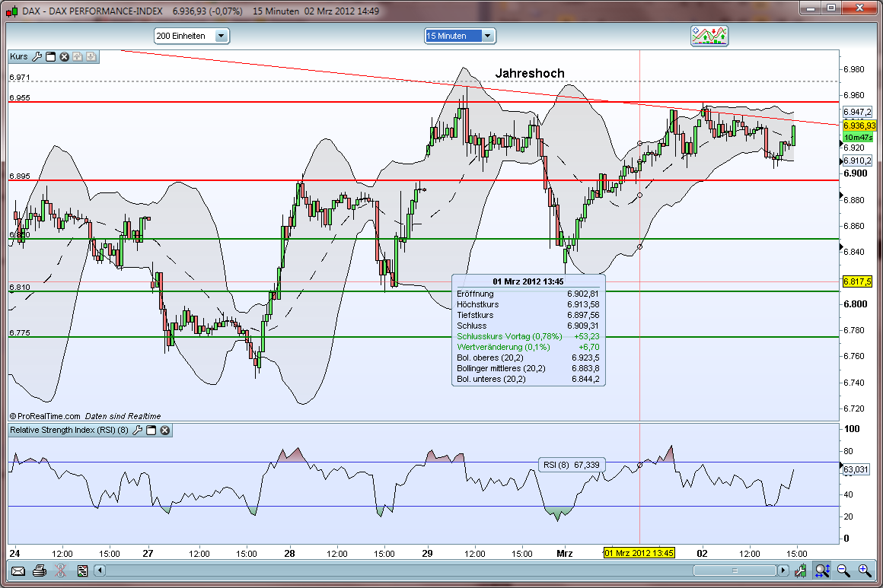This screenshot has width=883, height=588.
Task: Open the 15 Minuten timeframe dropdown
Action: pos(489,35)
